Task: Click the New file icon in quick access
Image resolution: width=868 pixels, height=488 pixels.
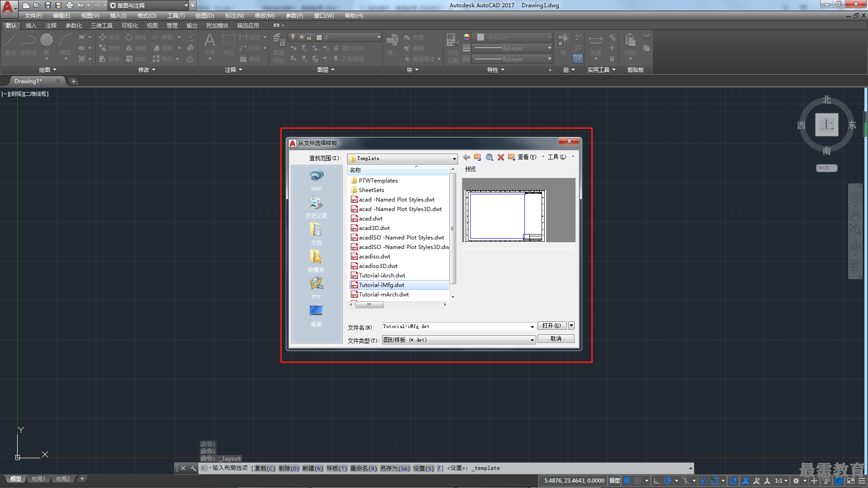Action: click(x=26, y=5)
